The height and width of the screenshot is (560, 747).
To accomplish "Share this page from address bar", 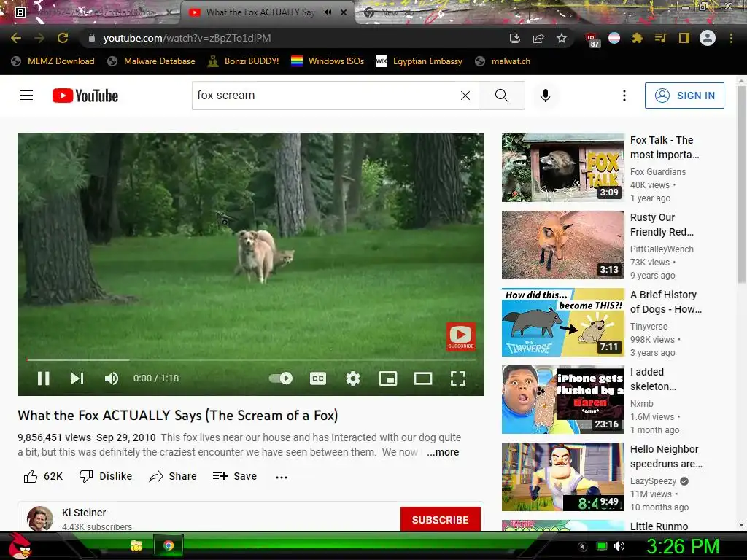I will [538, 38].
